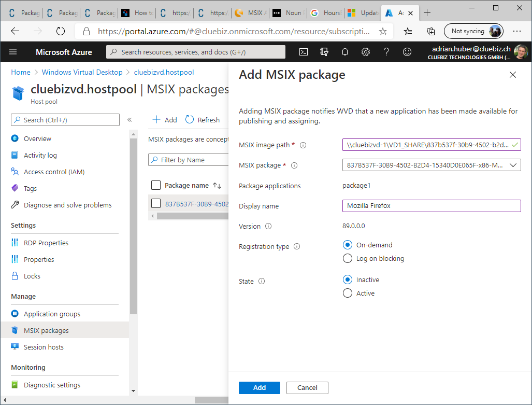This screenshot has height=405, width=532.
Task: Click the side menu vertical scrollbar
Action: 133,226
